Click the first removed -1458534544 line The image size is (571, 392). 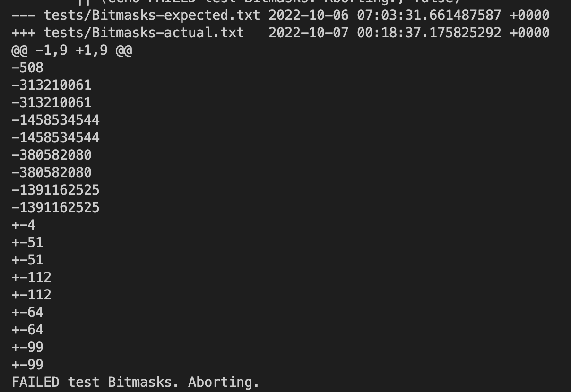click(x=55, y=120)
